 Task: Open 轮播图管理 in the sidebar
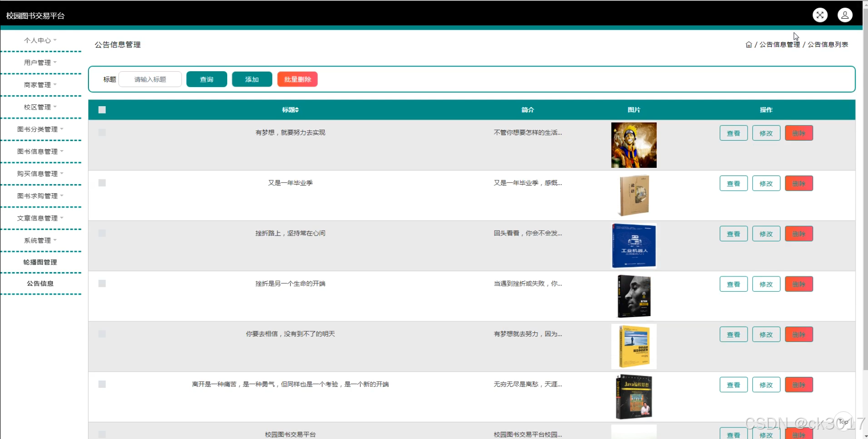41,262
